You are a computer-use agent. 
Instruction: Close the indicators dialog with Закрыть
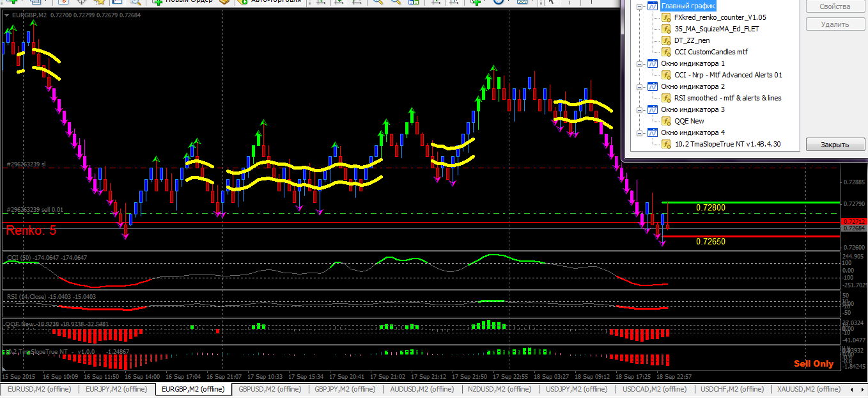tap(835, 145)
